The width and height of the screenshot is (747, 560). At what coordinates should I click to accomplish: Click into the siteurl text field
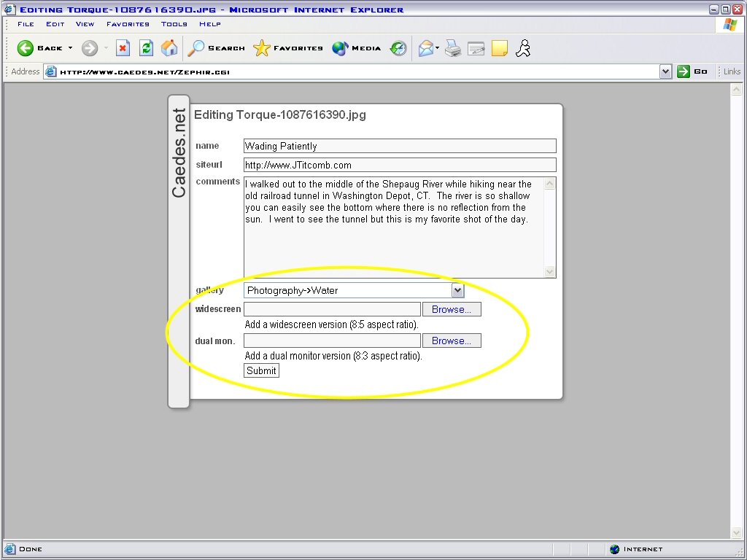pyautogui.click(x=399, y=165)
